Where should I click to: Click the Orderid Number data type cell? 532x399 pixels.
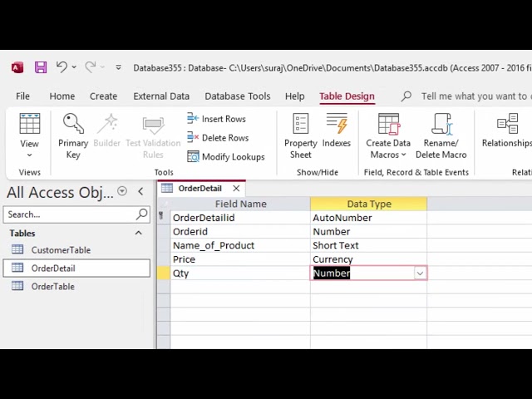[369, 231]
